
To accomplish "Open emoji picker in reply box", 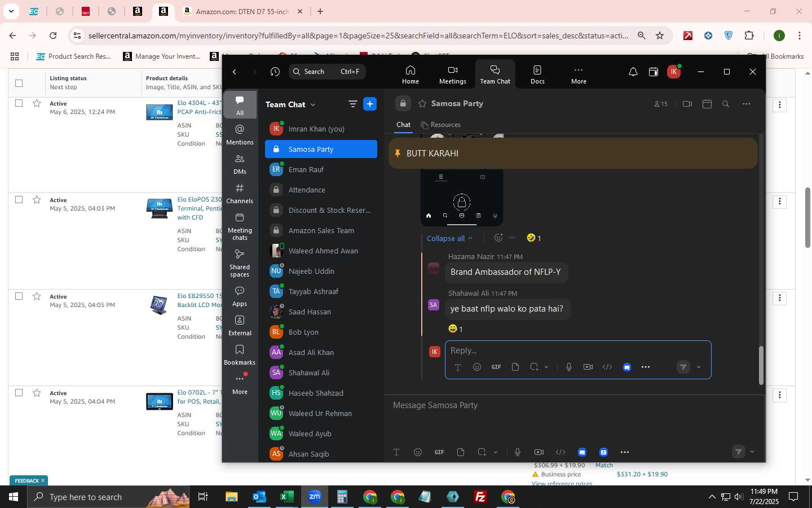I will click(476, 367).
